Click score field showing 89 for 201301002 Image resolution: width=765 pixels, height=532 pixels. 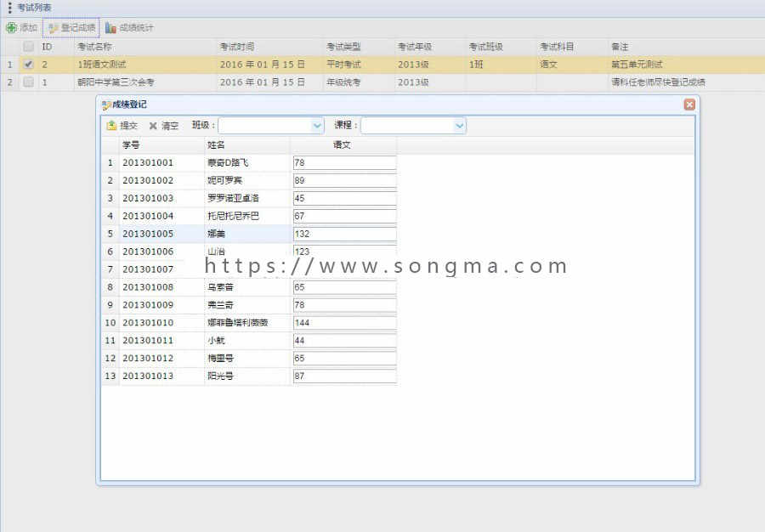pos(344,180)
